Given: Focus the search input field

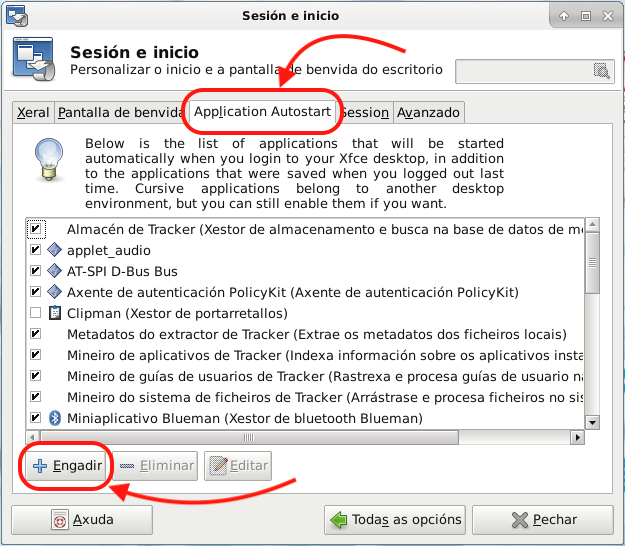Looking at the screenshot, I should click(524, 71).
